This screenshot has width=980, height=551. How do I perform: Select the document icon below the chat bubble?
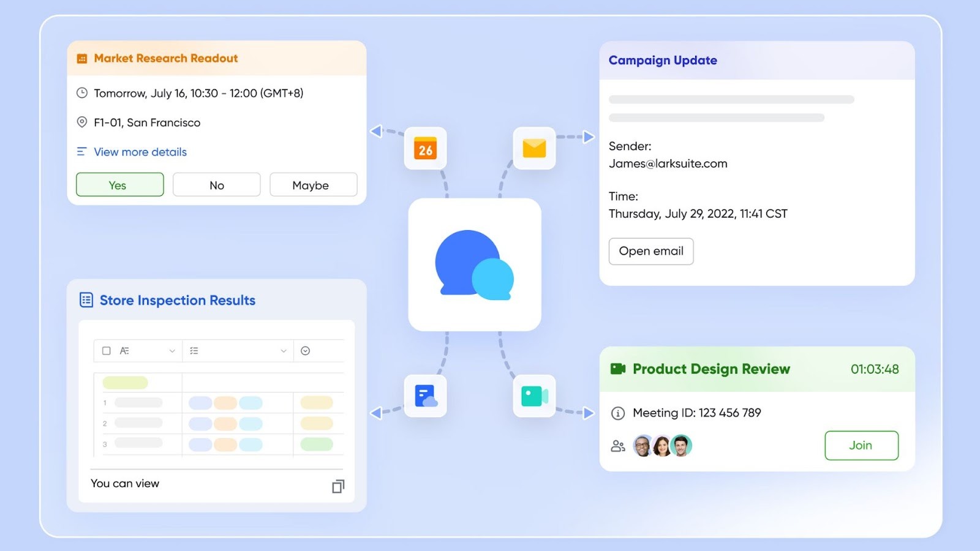[x=425, y=395]
